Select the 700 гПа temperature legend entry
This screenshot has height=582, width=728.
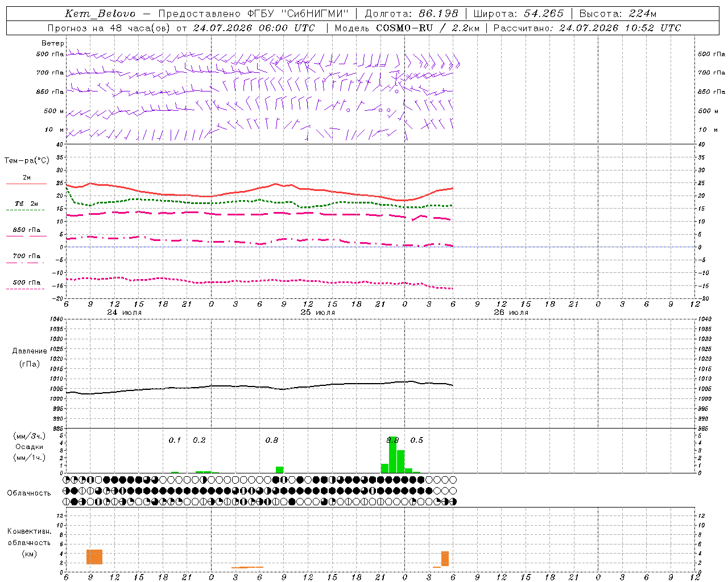coord(26,259)
